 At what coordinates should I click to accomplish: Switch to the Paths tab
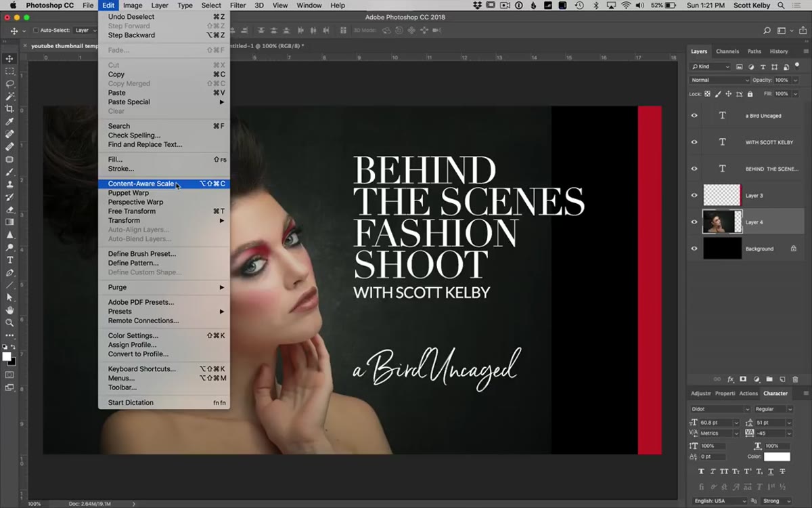click(754, 51)
